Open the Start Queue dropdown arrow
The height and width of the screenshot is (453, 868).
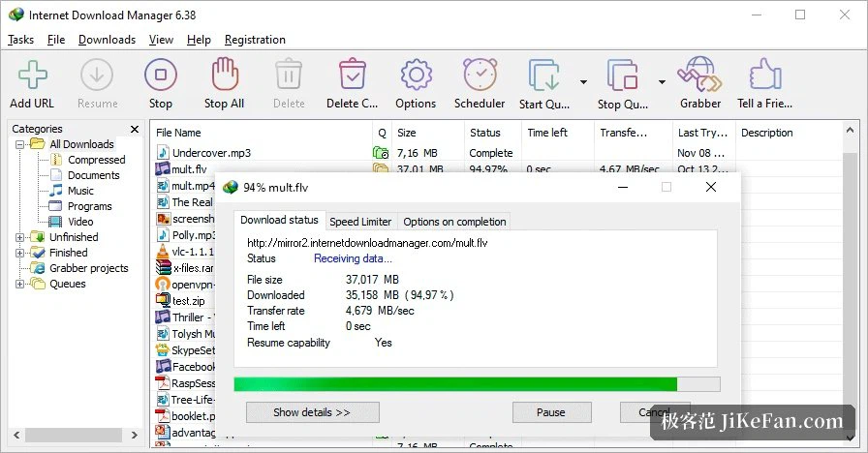pyautogui.click(x=583, y=82)
